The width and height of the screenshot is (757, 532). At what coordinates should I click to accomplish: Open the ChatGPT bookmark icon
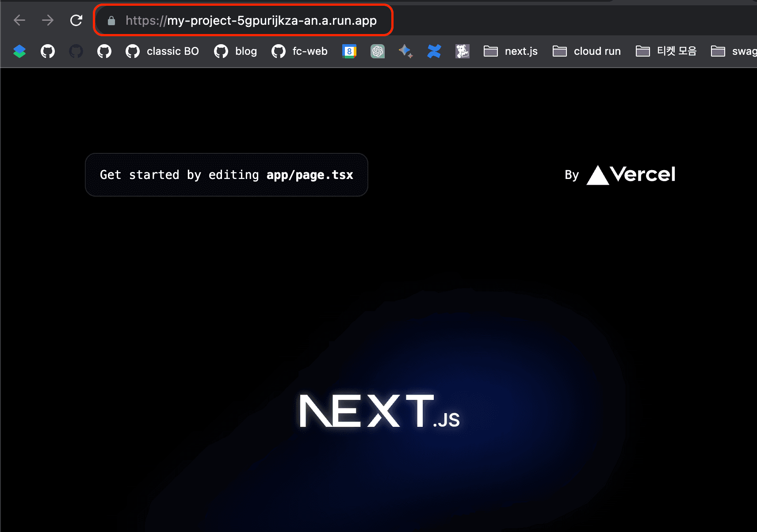pos(378,51)
